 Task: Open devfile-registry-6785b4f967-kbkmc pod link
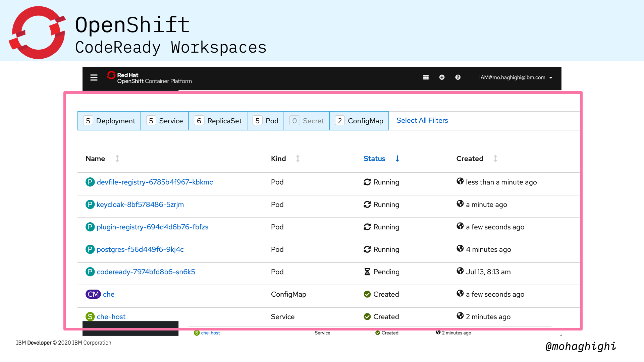(x=155, y=182)
